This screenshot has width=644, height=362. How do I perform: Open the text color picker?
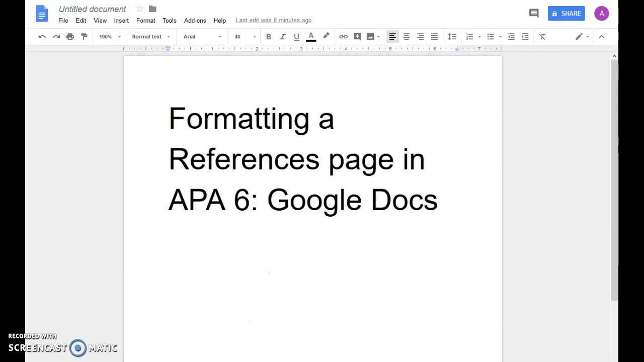(x=311, y=37)
